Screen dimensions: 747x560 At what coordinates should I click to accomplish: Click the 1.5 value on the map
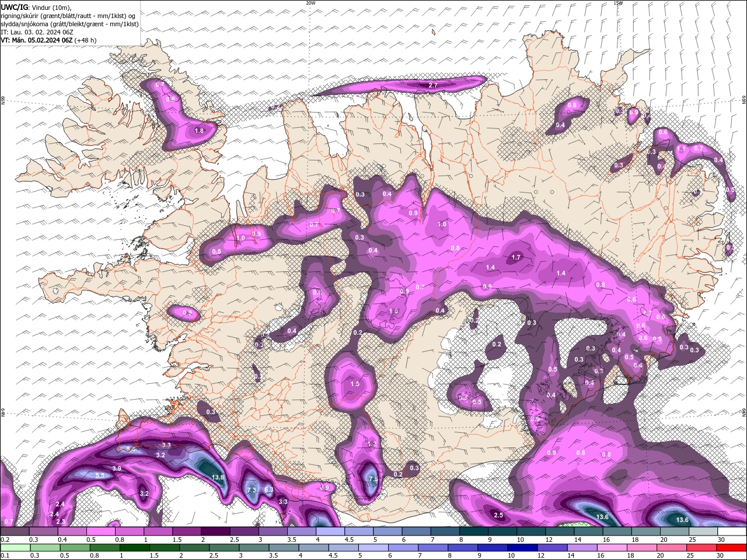tap(355, 384)
